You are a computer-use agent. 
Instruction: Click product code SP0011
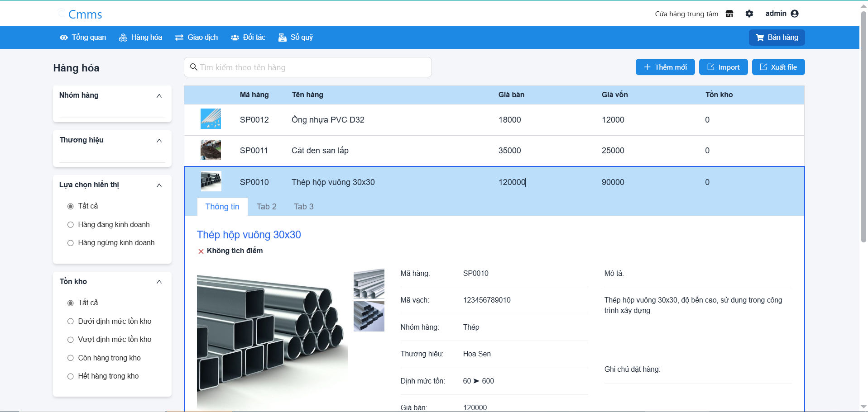[x=254, y=151]
